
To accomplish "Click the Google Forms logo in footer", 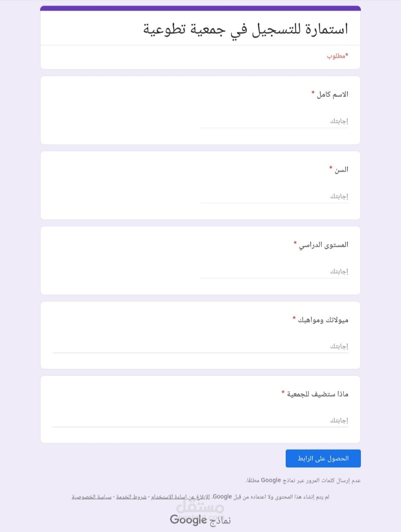I will 200,520.
